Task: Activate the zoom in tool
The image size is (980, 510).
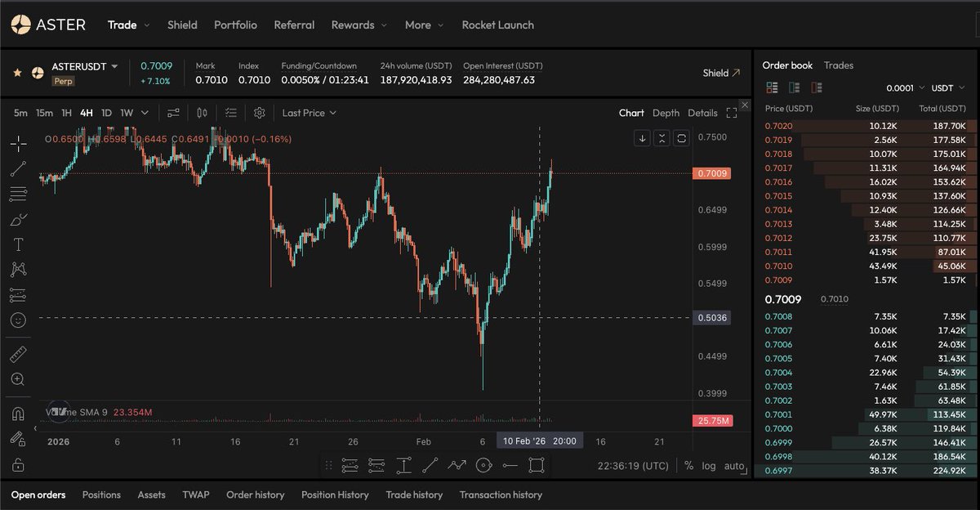Action: pyautogui.click(x=18, y=379)
